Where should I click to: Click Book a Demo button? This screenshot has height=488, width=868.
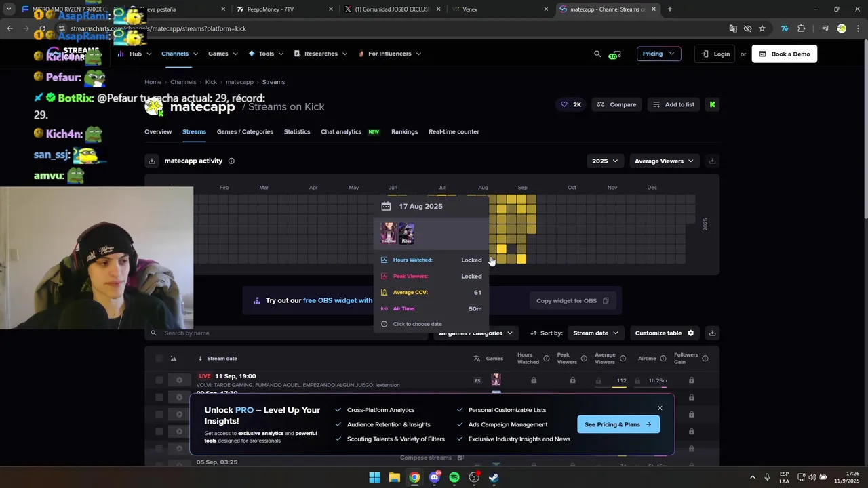pos(784,54)
